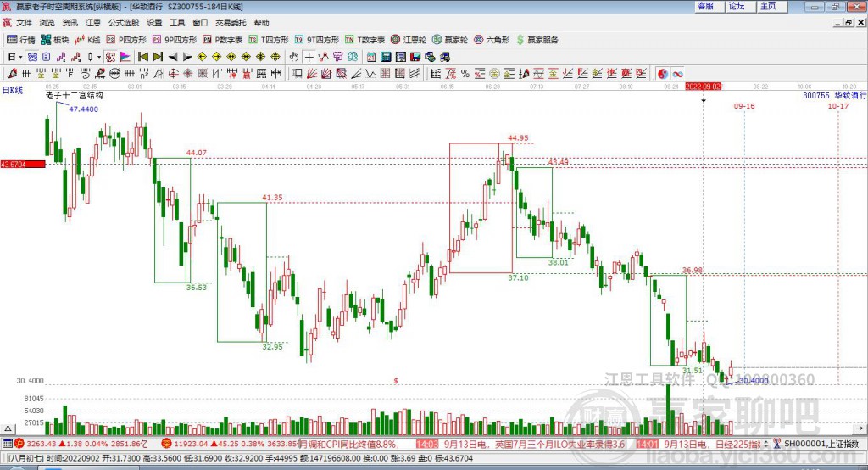
Task: Select the red fan lines tool
Action: [x=312, y=73]
